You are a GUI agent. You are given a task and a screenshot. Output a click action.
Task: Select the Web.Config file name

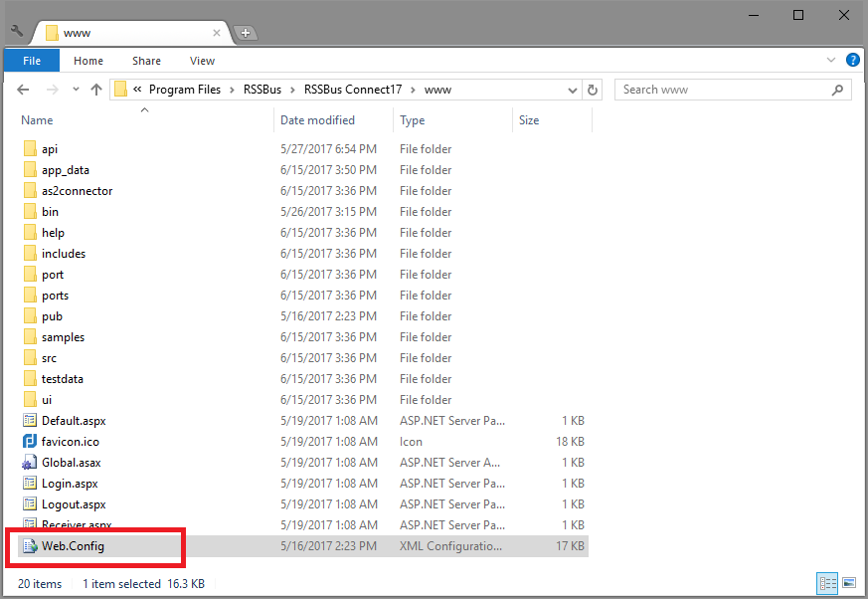coord(73,546)
